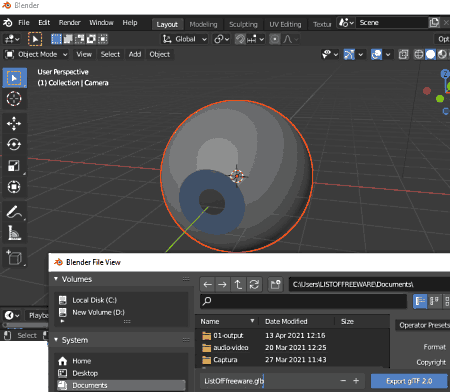The height and width of the screenshot is (392, 450).
Task: Toggle X-ray view
Action: 403,54
